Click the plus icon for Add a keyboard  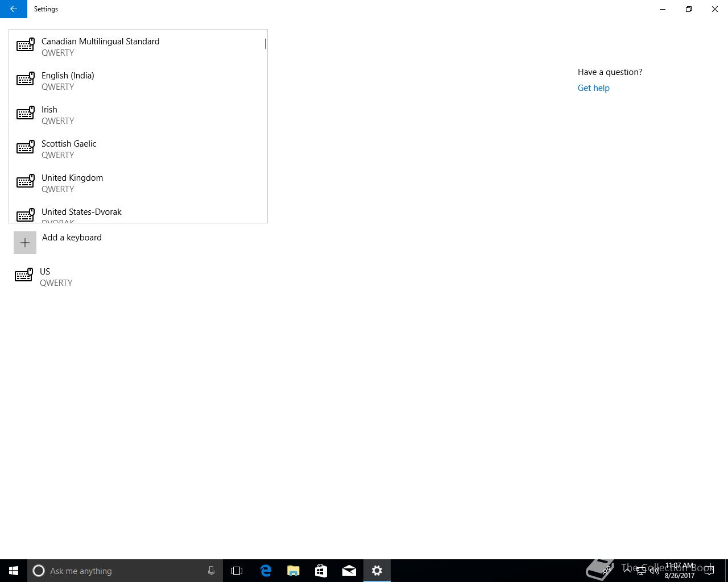click(25, 243)
